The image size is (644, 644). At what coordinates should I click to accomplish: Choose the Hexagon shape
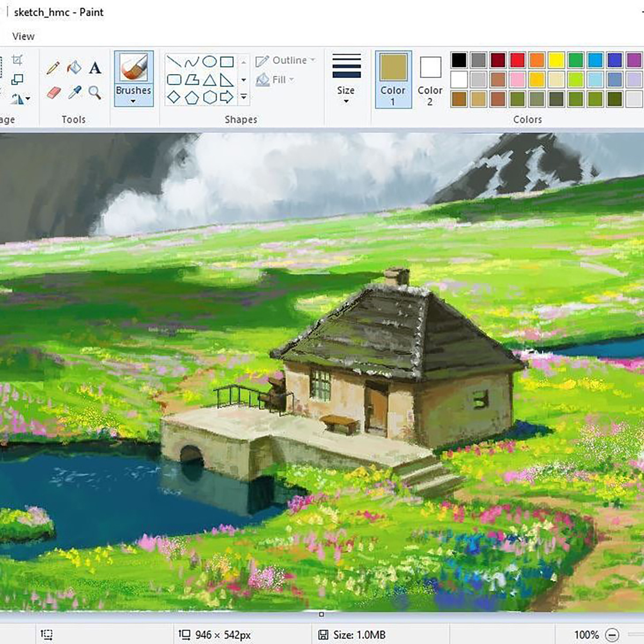point(209,97)
